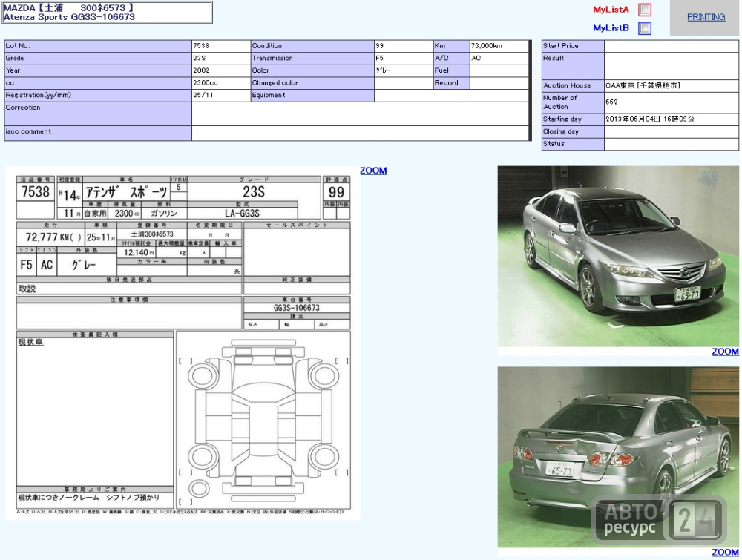Click the Closing day label
Screen dimensions: 742x560
(561, 131)
